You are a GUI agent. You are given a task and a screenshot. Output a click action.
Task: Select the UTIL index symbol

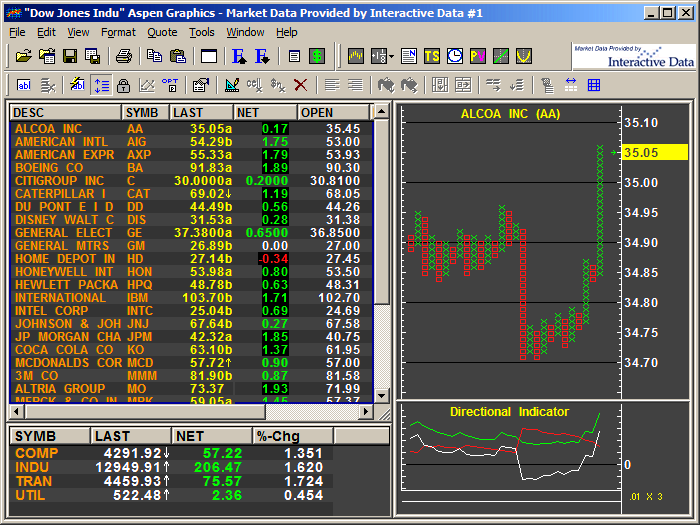(x=30, y=496)
